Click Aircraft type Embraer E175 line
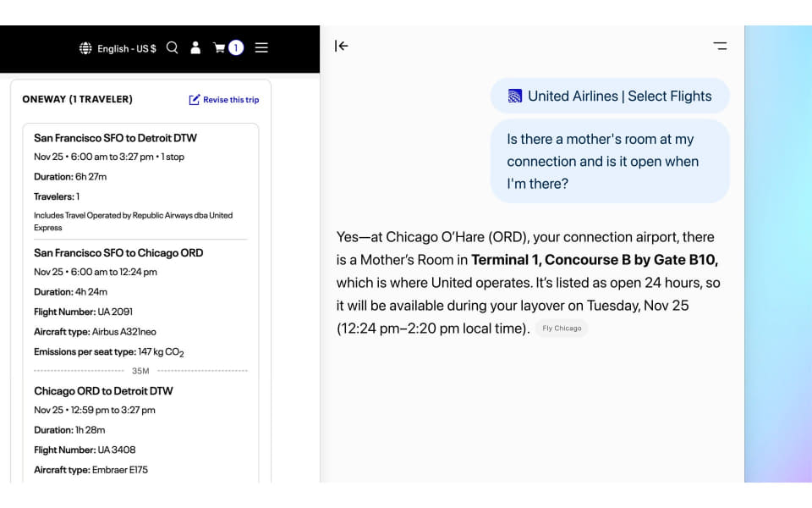The image size is (812, 508). [x=91, y=470]
